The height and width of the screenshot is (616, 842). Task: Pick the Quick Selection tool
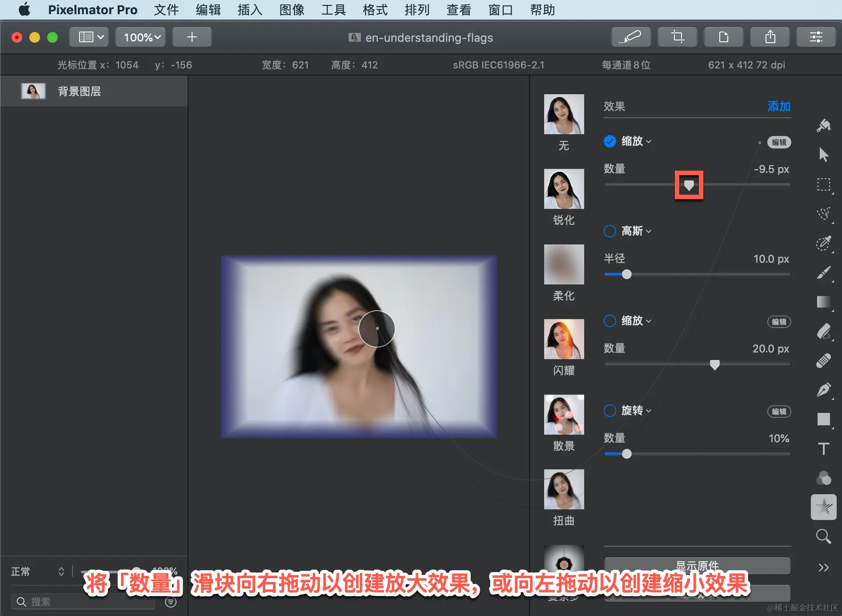(823, 214)
